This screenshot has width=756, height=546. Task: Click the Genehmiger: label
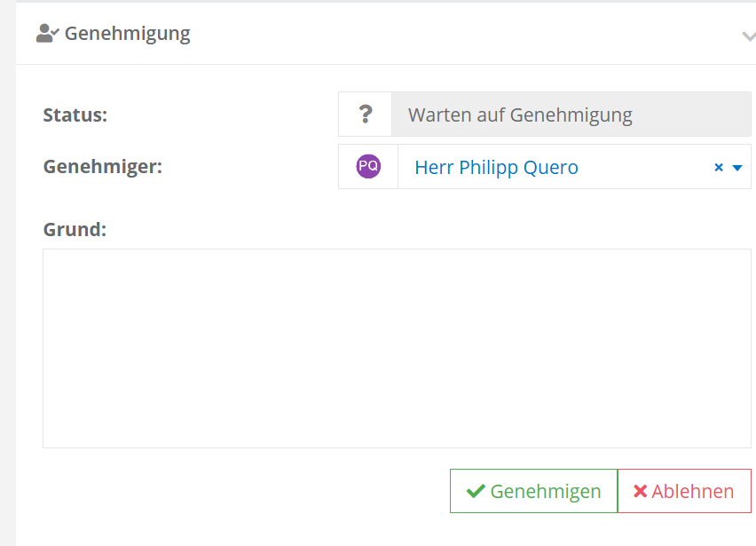103,166
